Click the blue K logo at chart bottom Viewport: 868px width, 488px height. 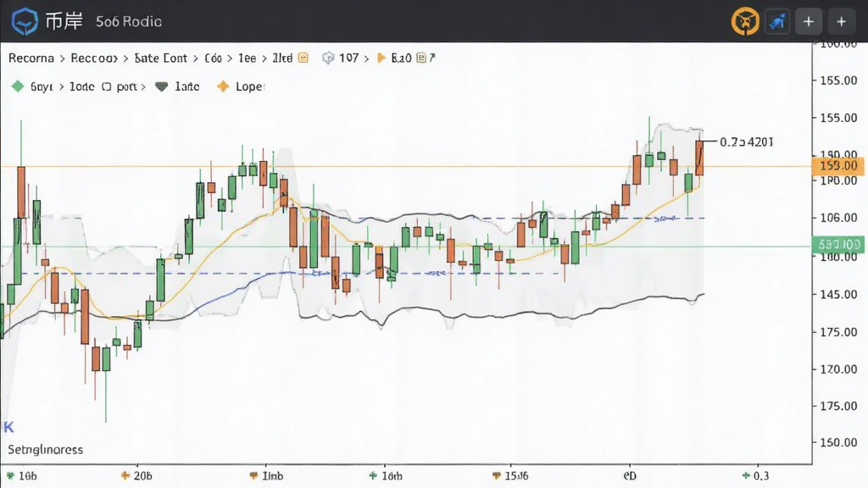pos(8,427)
